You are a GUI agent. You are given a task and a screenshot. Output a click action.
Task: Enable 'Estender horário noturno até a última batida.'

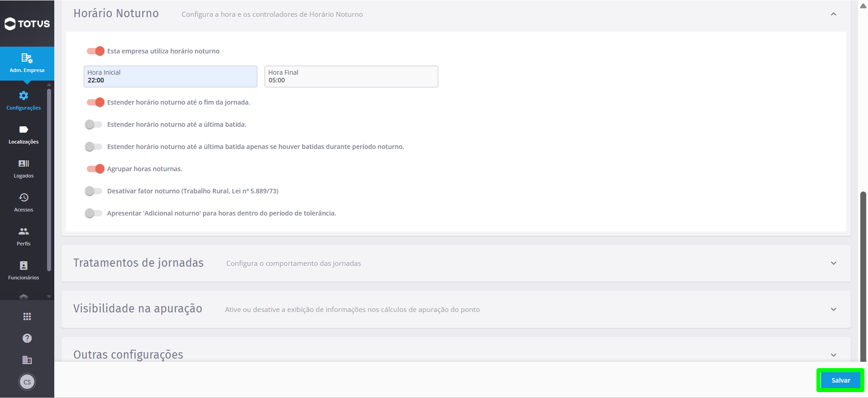pyautogui.click(x=94, y=125)
